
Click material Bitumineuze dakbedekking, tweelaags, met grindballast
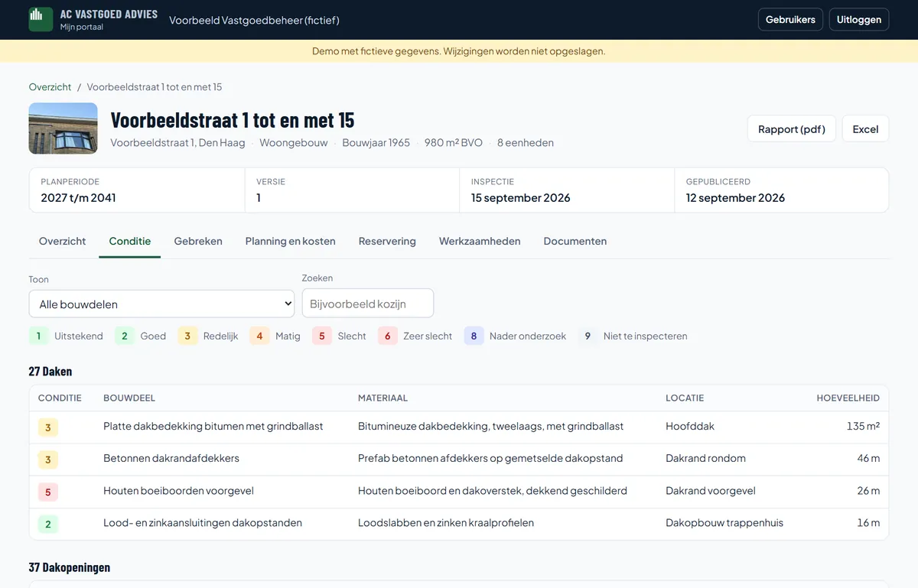point(490,427)
